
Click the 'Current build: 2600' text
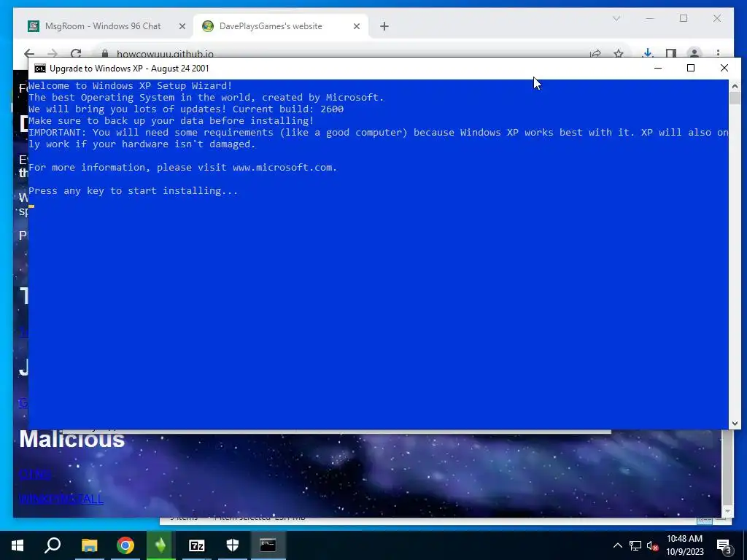[x=288, y=109]
